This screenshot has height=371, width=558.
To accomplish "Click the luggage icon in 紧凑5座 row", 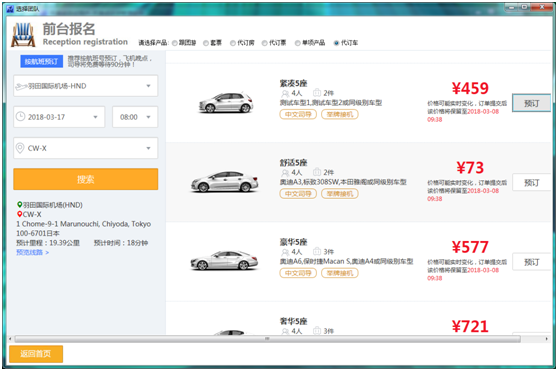I will tap(317, 93).
